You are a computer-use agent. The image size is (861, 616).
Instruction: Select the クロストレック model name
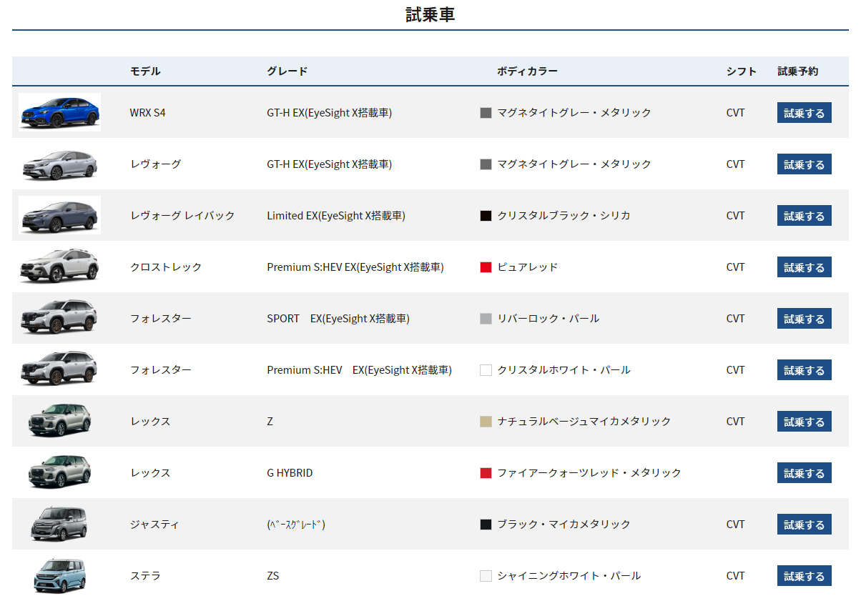click(166, 267)
